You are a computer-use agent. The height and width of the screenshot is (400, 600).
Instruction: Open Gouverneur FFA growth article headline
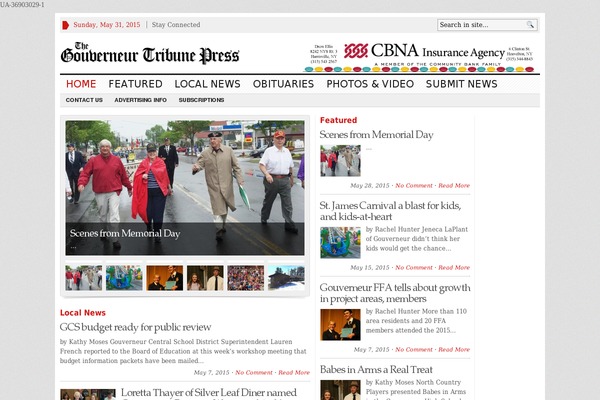coord(395,293)
